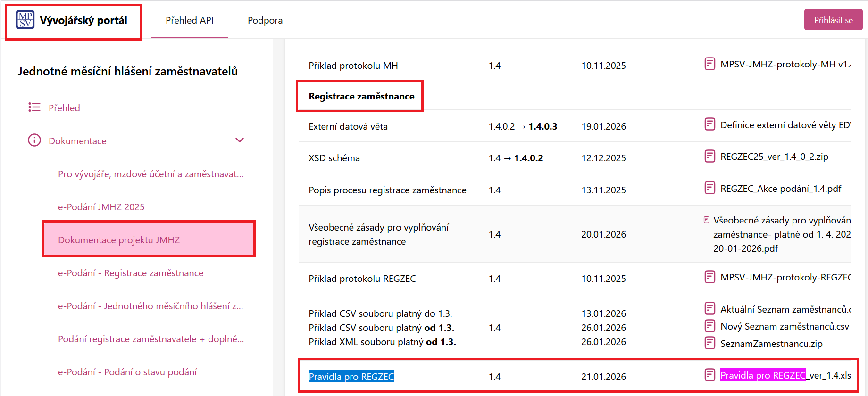The height and width of the screenshot is (396, 868).
Task: Open the Podpora menu item
Action: (265, 20)
